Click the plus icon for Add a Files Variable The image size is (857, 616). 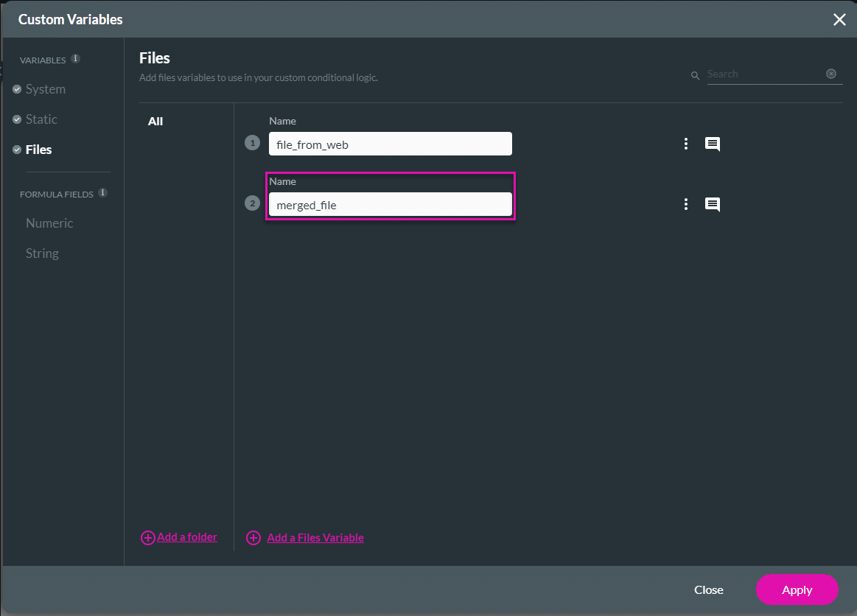click(x=253, y=538)
